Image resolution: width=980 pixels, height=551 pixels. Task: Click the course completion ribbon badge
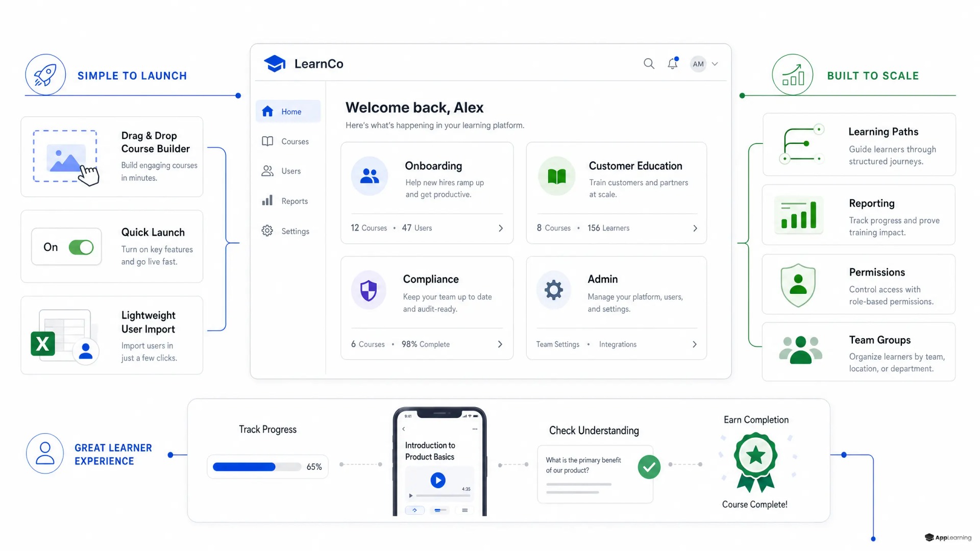click(755, 462)
